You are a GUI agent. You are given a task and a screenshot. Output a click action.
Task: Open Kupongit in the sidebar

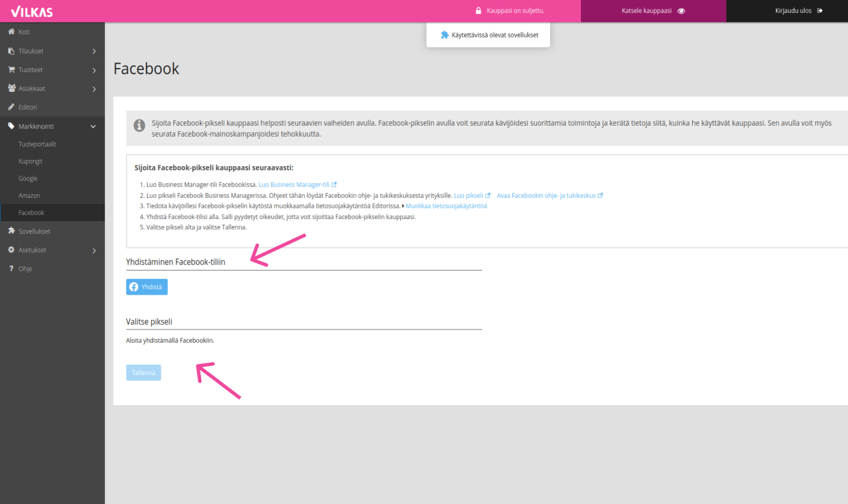coord(30,161)
